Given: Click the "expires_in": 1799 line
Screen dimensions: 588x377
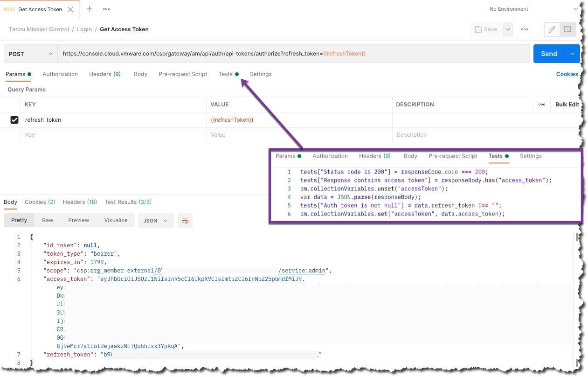Looking at the screenshot, I should pyautogui.click(x=75, y=262).
